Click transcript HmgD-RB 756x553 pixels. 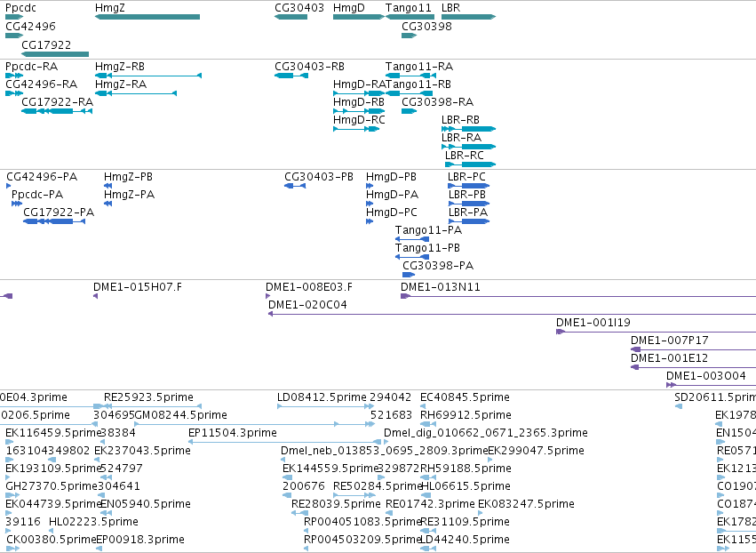pos(359,102)
